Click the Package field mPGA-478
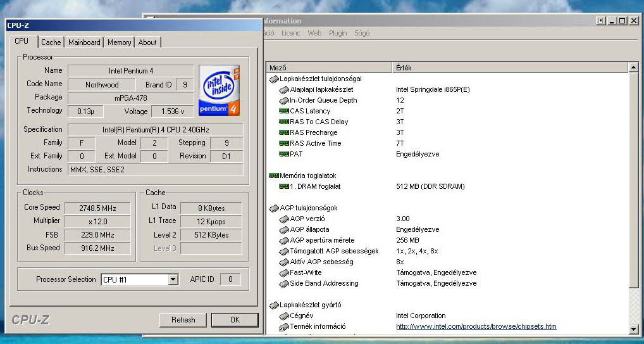 (x=130, y=98)
